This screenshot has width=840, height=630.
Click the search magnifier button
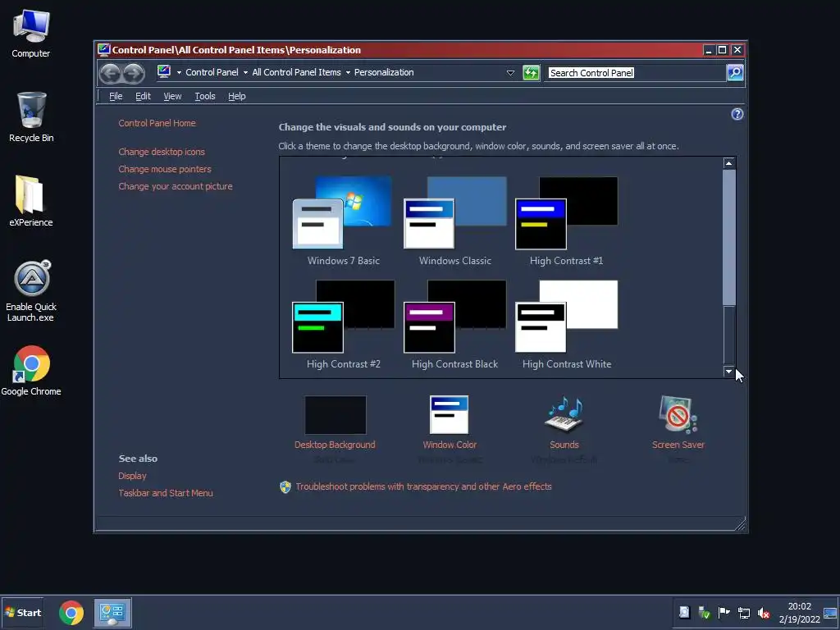pos(734,72)
